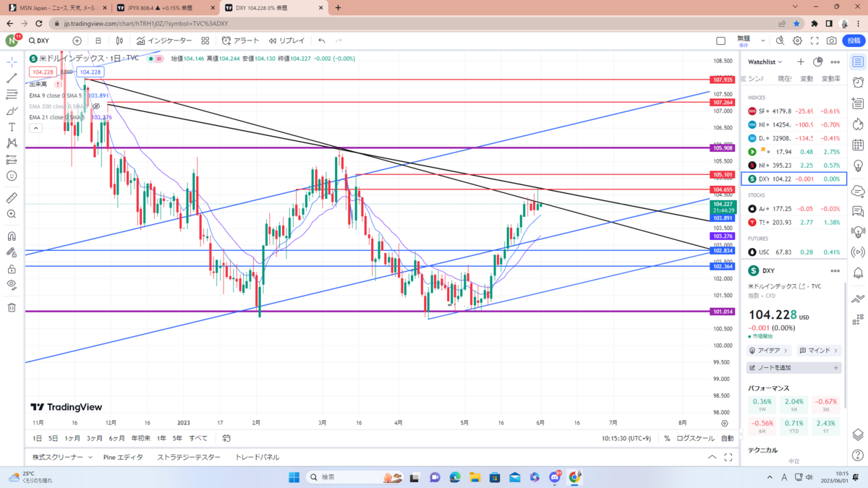Click the undo arrow in top toolbar

tap(322, 41)
